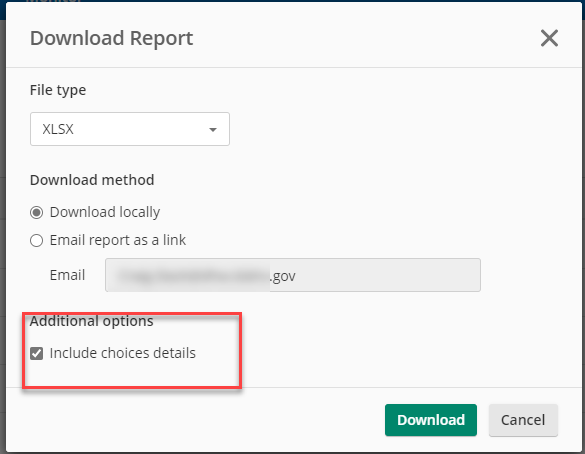The image size is (585, 454).
Task: Click the .gov text in the email box
Action: coord(283,276)
